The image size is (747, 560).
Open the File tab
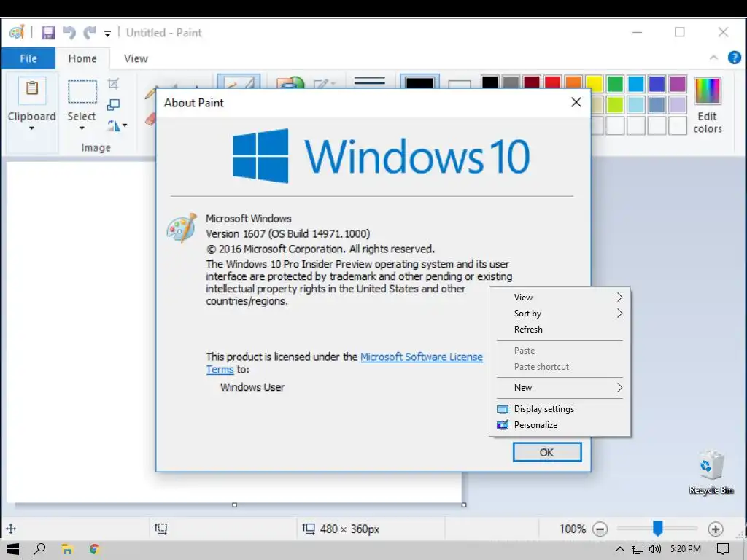click(x=28, y=58)
